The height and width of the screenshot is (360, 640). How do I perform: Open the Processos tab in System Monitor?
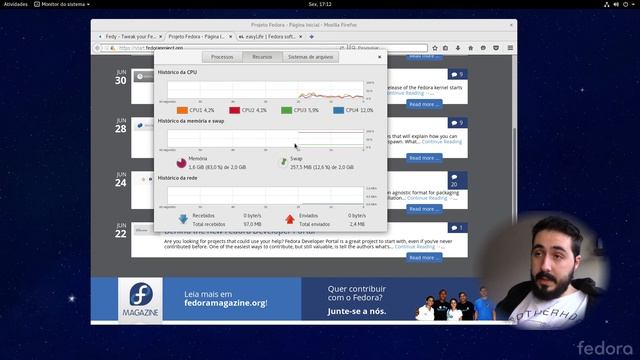coord(222,57)
